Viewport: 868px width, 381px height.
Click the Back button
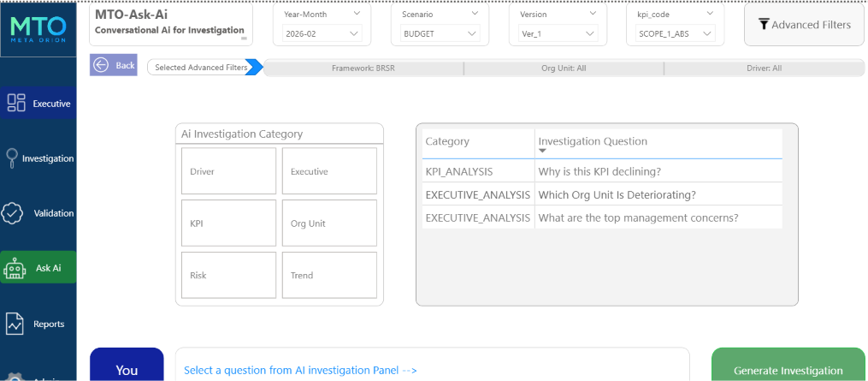pos(114,65)
